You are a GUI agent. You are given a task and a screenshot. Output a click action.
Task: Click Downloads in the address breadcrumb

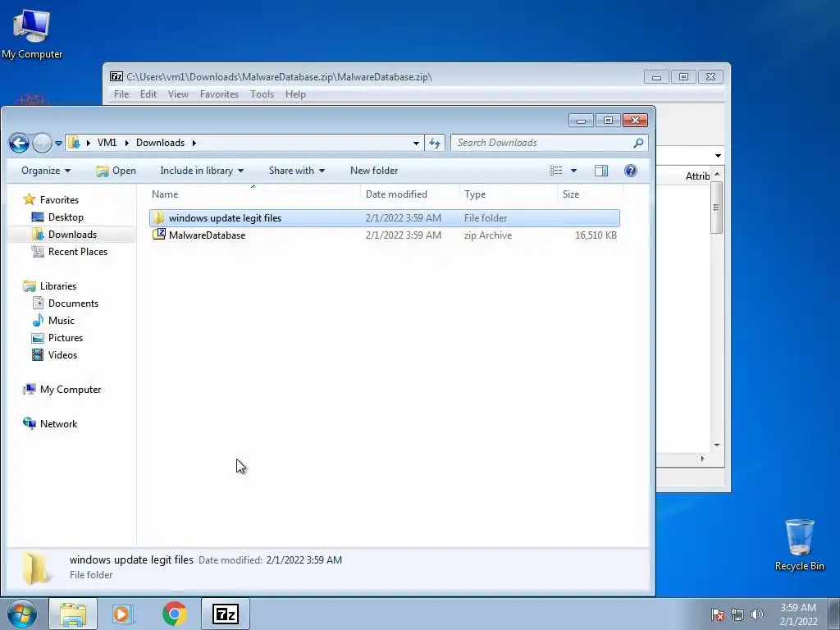click(x=160, y=143)
